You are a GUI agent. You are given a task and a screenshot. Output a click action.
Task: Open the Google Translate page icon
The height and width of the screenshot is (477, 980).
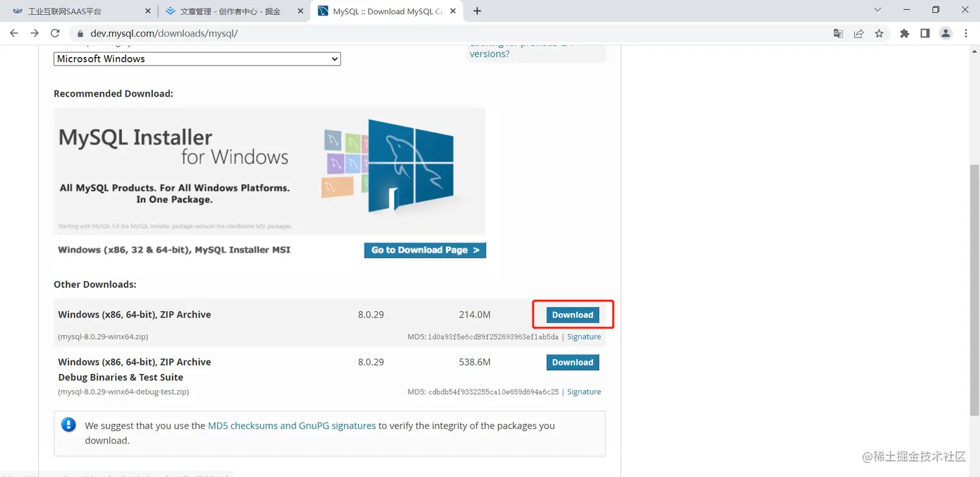[838, 33]
